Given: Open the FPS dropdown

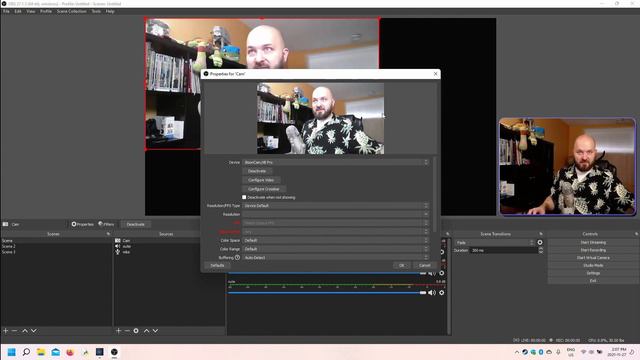Looking at the screenshot, I should [336, 223].
